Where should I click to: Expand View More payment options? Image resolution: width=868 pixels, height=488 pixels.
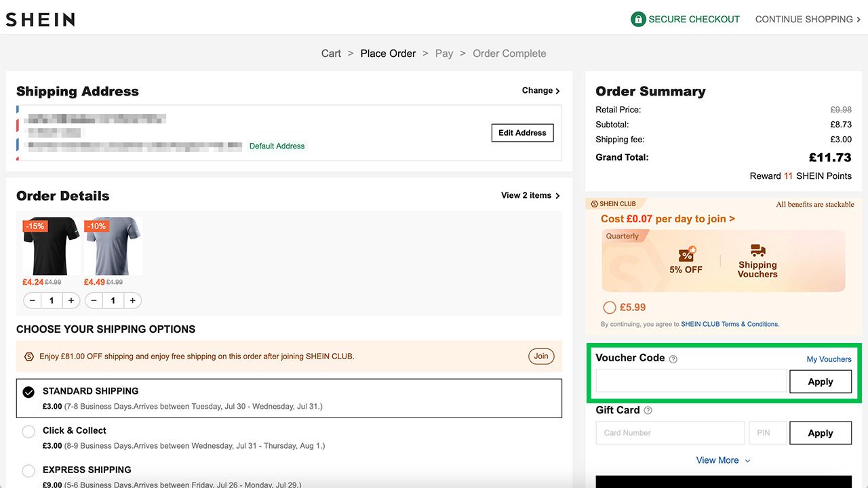[x=724, y=460]
